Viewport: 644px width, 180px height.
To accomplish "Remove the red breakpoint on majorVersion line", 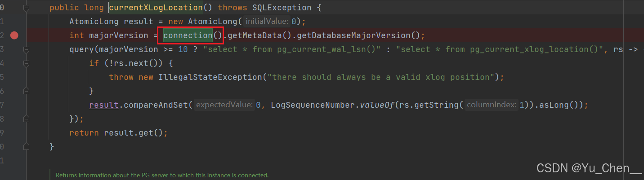I will tap(14, 35).
